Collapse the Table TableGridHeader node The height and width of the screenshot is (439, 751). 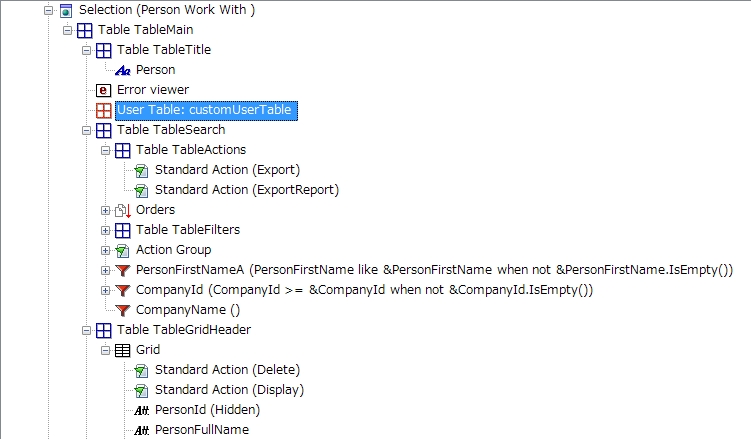[86, 330]
